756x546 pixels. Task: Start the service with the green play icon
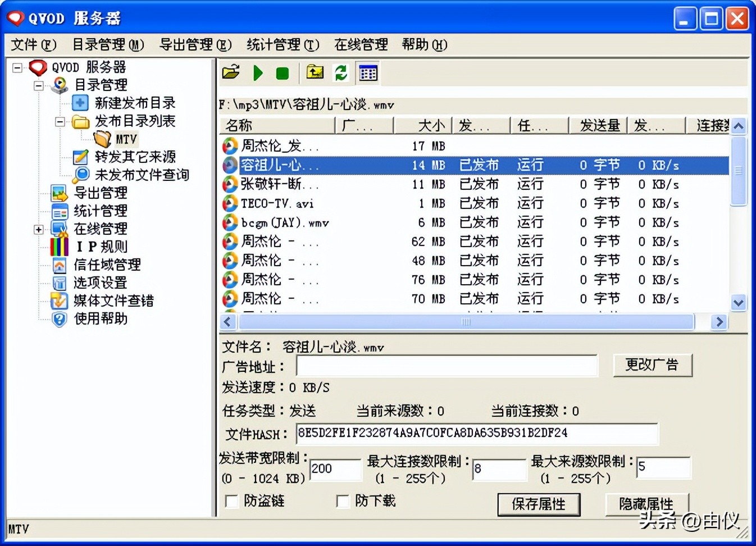click(x=258, y=72)
